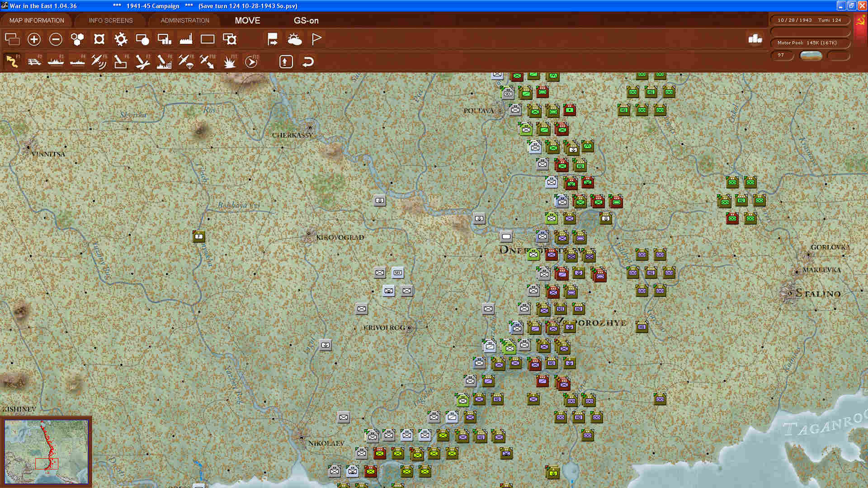The height and width of the screenshot is (488, 868).
Task: Open the weather cloud-and-sun icon
Action: [x=294, y=39]
